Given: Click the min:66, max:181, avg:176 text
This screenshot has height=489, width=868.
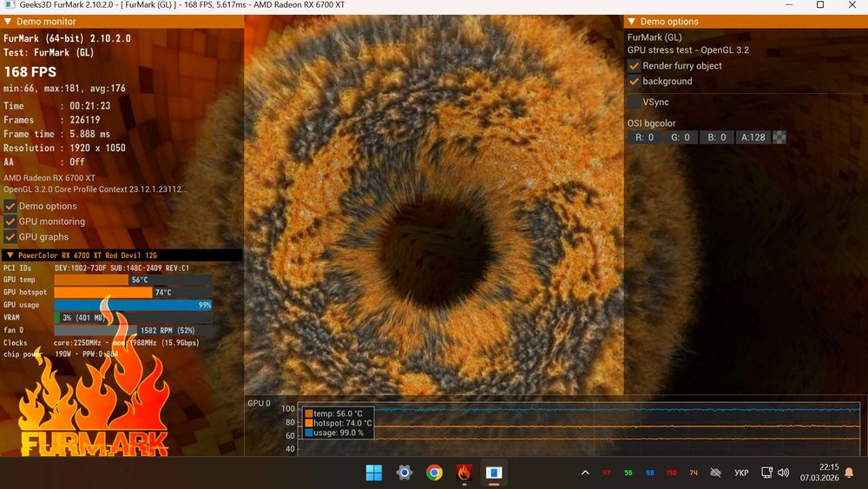Looking at the screenshot, I should (64, 89).
